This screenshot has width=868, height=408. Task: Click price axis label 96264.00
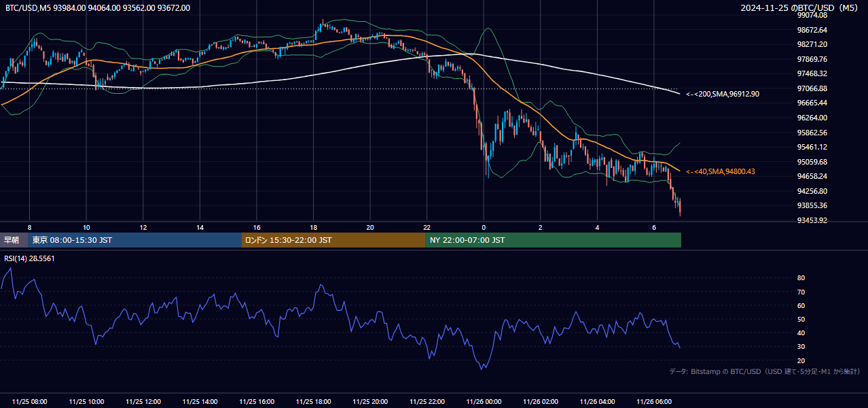click(x=812, y=118)
